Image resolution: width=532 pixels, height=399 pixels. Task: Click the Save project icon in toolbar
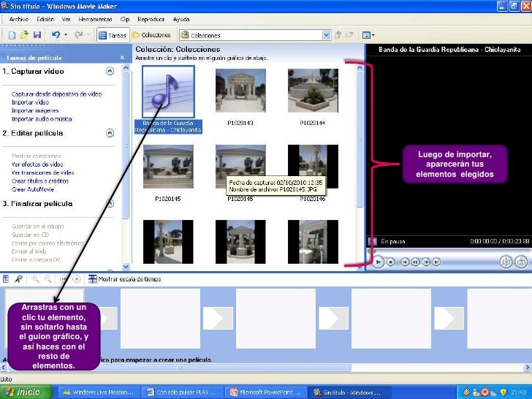pyautogui.click(x=39, y=34)
